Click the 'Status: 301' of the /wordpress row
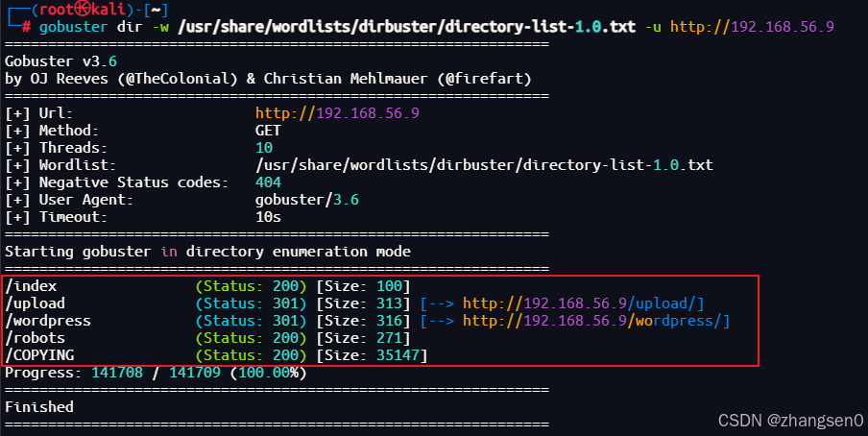Image resolution: width=868 pixels, height=436 pixels. click(x=251, y=321)
